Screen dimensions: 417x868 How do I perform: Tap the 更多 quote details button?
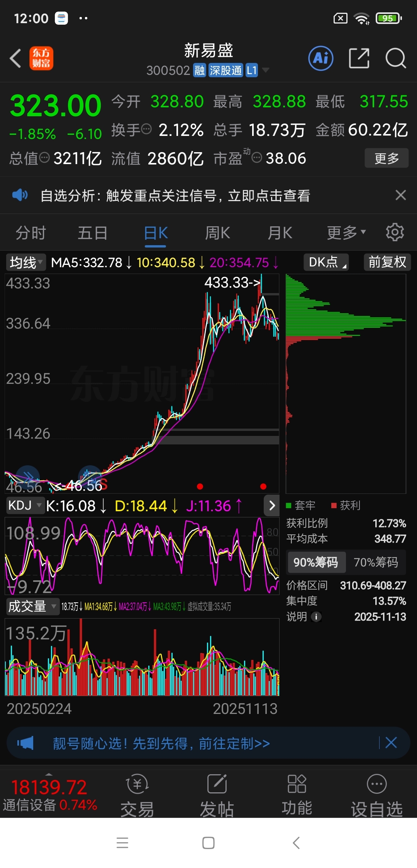tap(386, 158)
